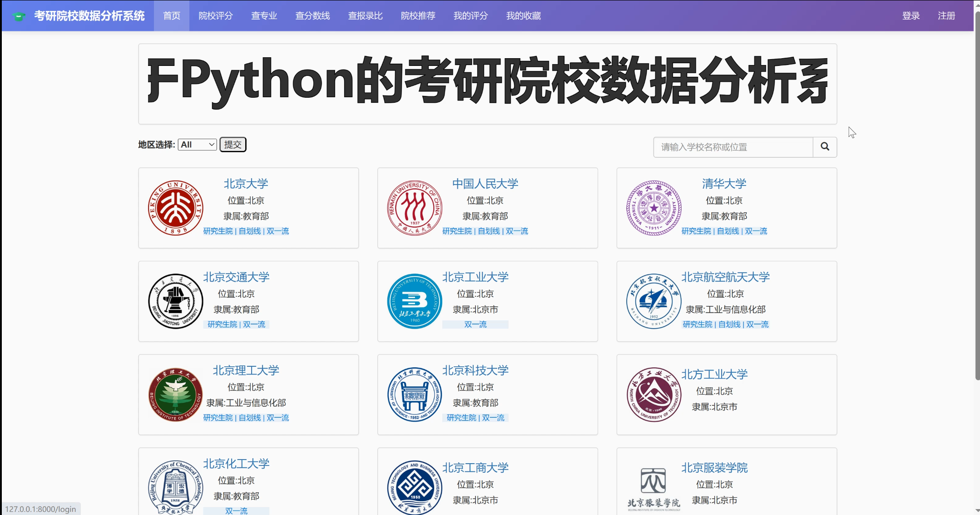Click the 提交 submit button

(x=233, y=145)
